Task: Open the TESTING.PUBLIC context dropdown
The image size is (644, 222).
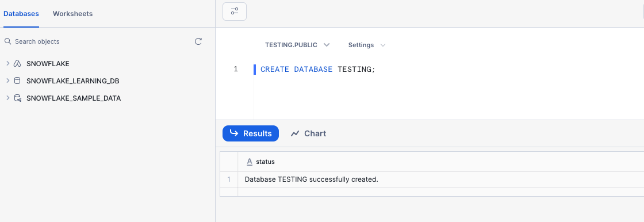Action: [x=297, y=45]
